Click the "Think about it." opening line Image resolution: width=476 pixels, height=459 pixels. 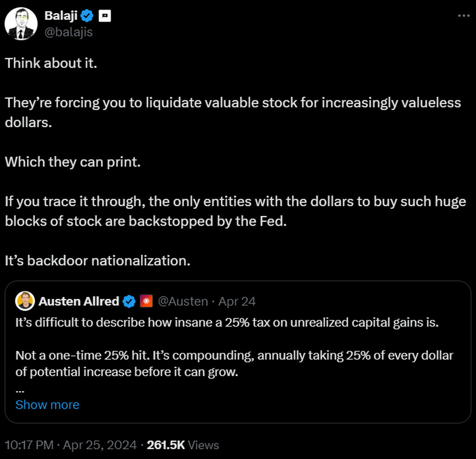pyautogui.click(x=51, y=63)
